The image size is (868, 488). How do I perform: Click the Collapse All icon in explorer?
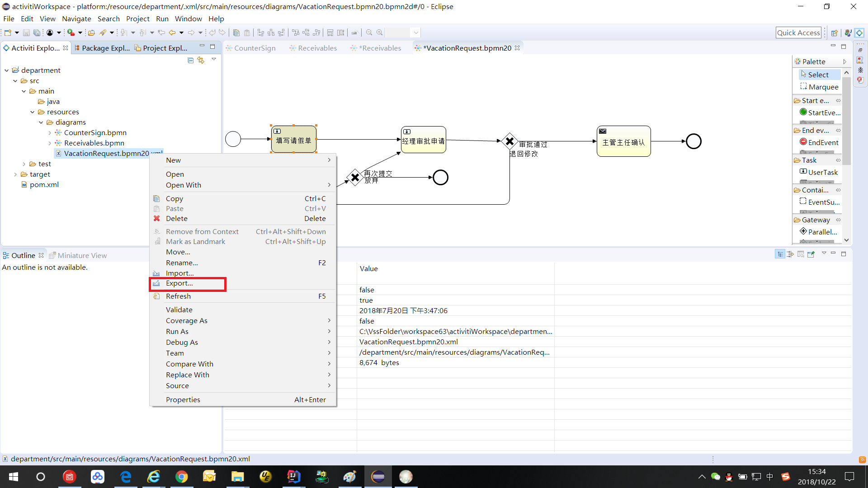pos(190,60)
